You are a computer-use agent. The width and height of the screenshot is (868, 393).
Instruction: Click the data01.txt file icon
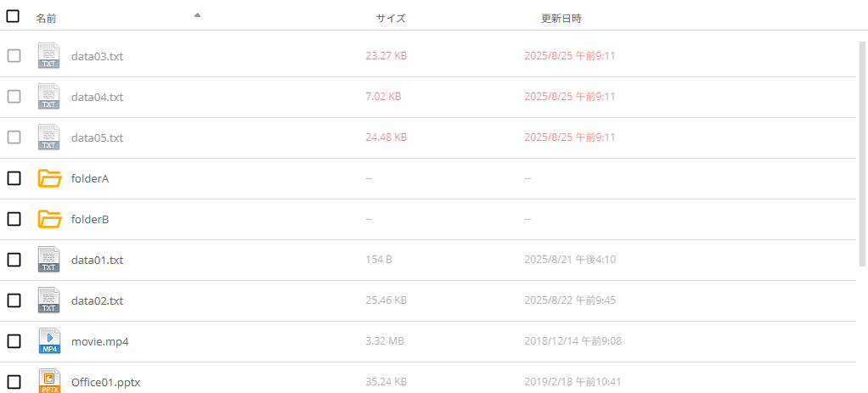49,260
